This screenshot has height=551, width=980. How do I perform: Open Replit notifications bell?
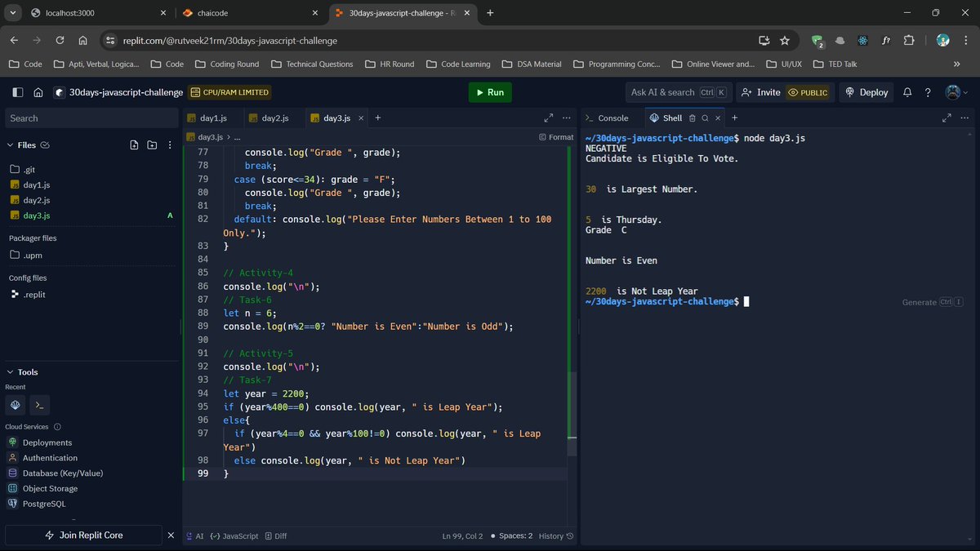point(909,92)
